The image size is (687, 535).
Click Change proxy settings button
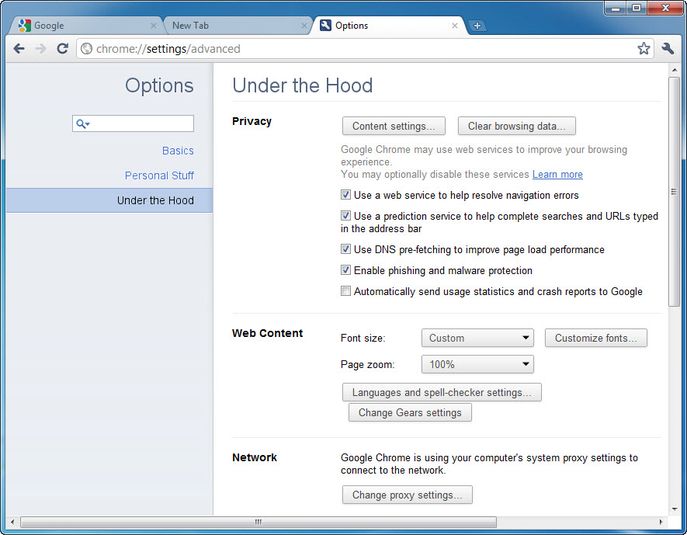tap(407, 495)
